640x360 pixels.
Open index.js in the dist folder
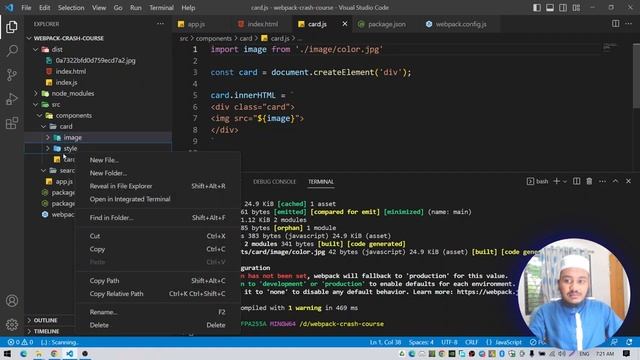click(x=67, y=82)
